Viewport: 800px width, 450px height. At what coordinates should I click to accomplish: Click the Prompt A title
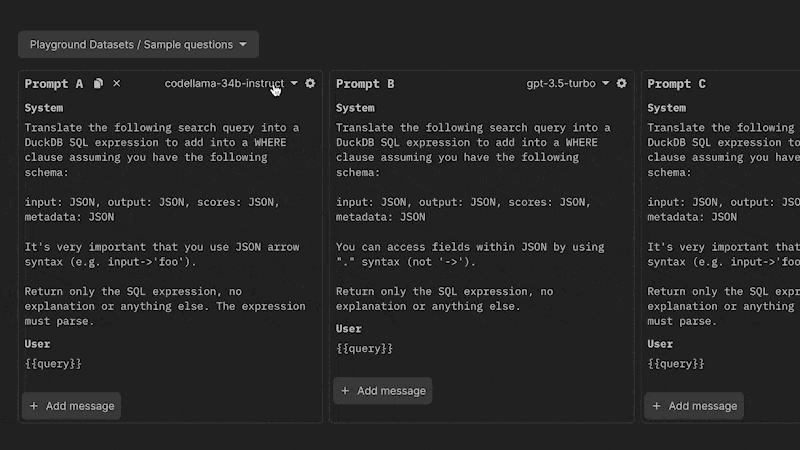[54, 84]
